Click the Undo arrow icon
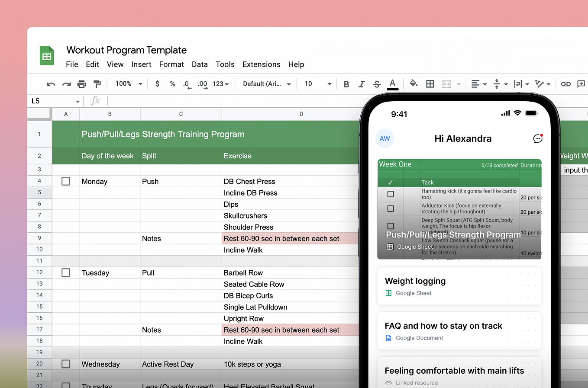This screenshot has height=388, width=588. click(x=51, y=84)
